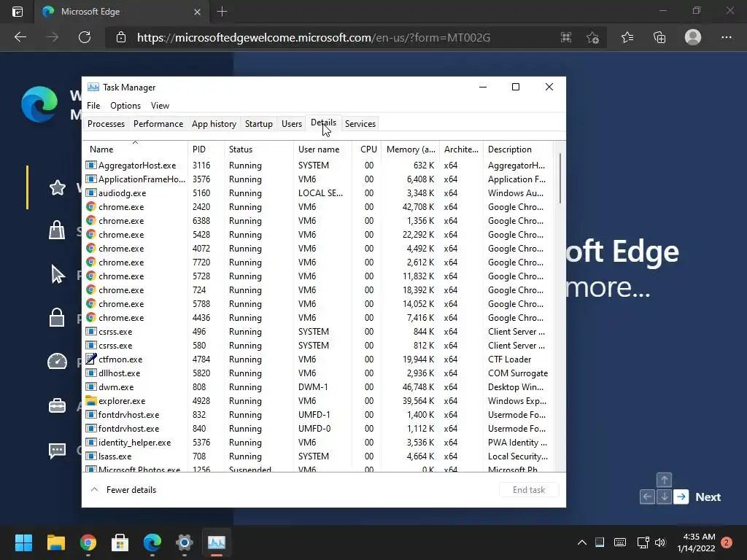
Task: Open Windows Start menu
Action: click(23, 542)
